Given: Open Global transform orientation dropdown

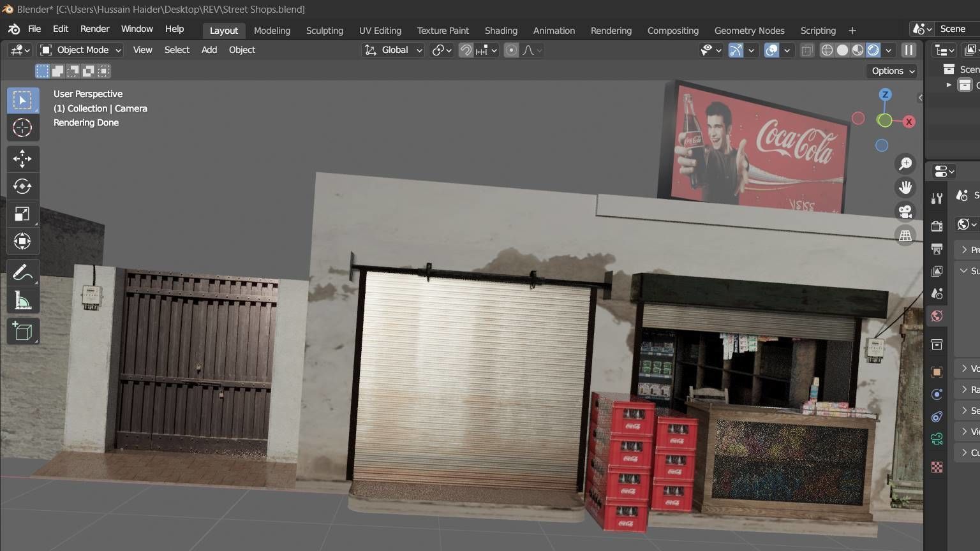Looking at the screenshot, I should pyautogui.click(x=393, y=50).
